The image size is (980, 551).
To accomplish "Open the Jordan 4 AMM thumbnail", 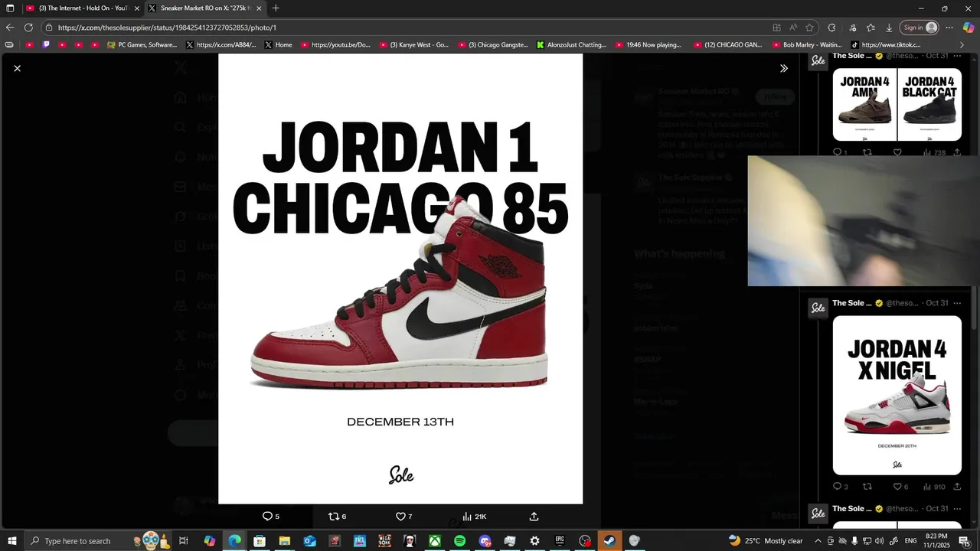I will 864,104.
